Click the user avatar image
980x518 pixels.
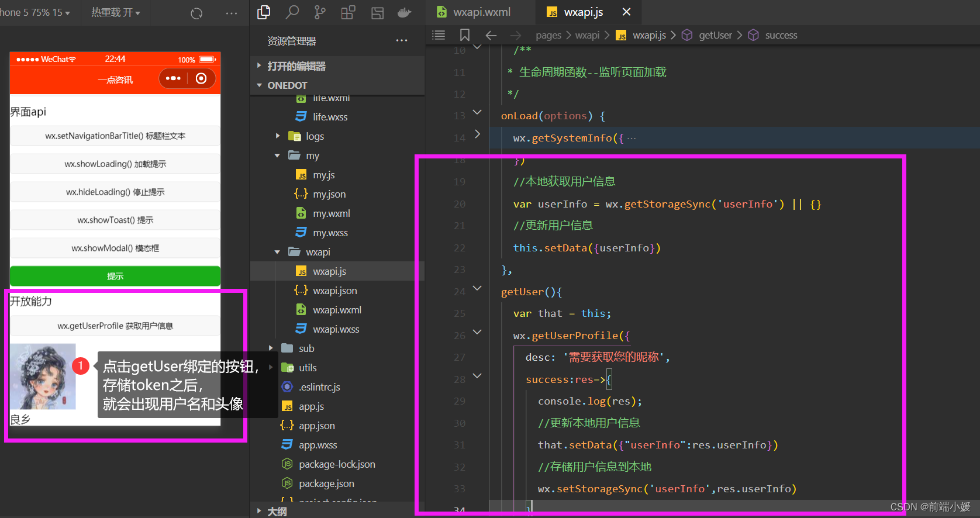43,376
